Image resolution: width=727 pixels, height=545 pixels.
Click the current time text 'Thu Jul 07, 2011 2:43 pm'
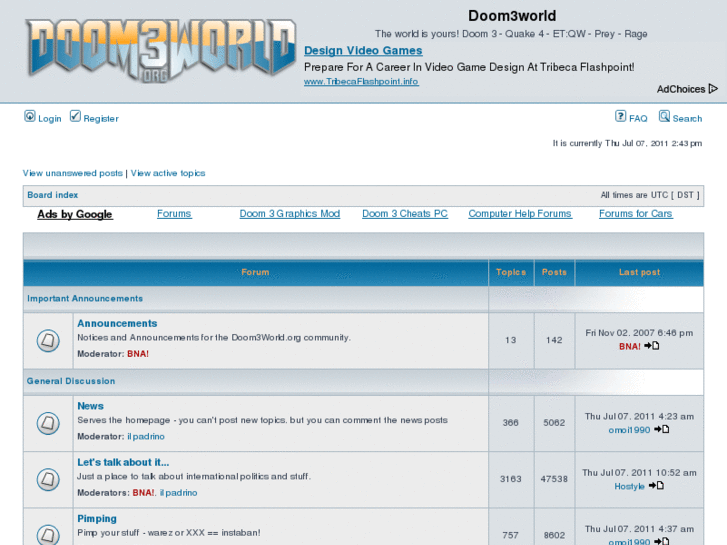[653, 143]
